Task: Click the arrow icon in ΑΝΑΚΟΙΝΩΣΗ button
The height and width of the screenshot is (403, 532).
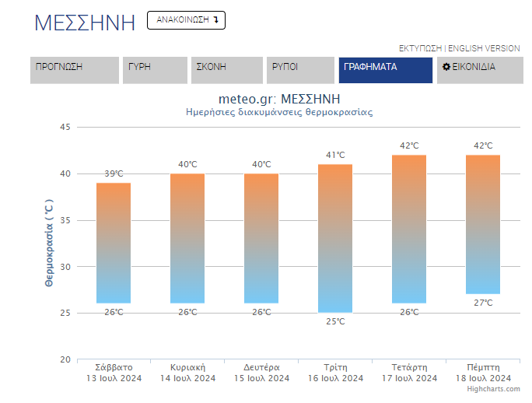Action: 215,20
